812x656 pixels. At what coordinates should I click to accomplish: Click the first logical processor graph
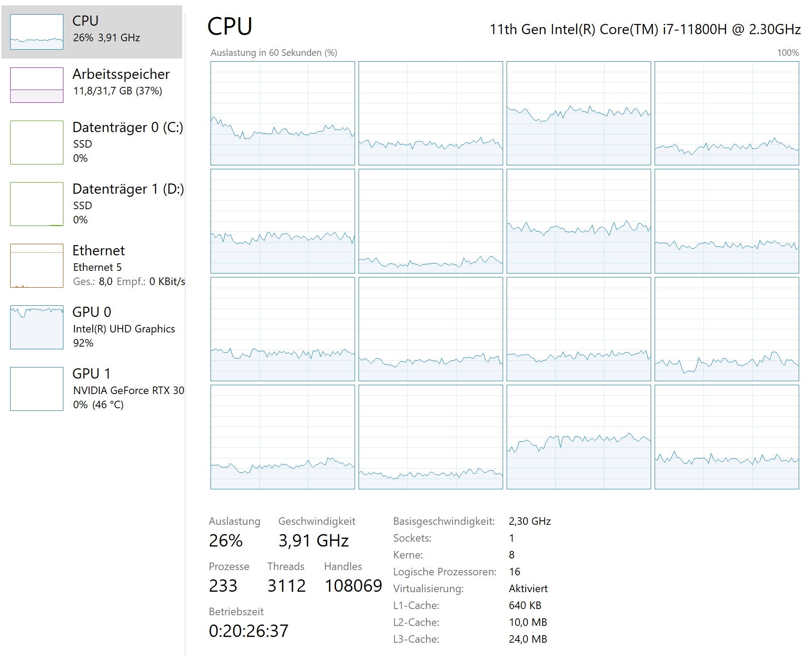[x=283, y=113]
